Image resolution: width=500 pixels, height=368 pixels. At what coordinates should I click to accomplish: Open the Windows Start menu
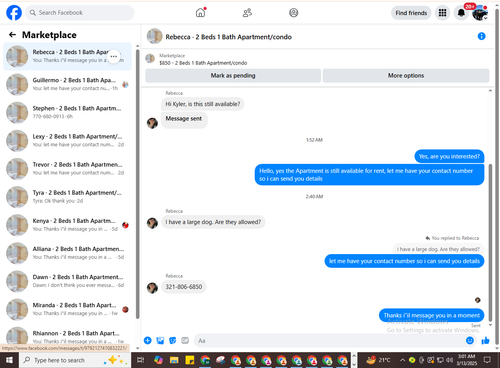[x=9, y=360]
